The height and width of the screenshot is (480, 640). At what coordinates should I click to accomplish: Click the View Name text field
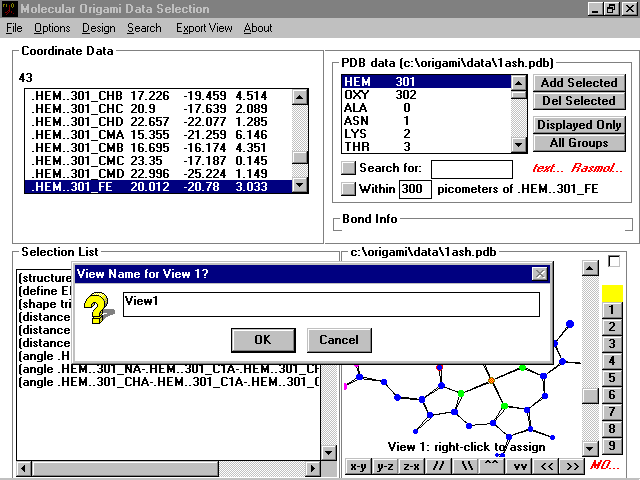330,304
